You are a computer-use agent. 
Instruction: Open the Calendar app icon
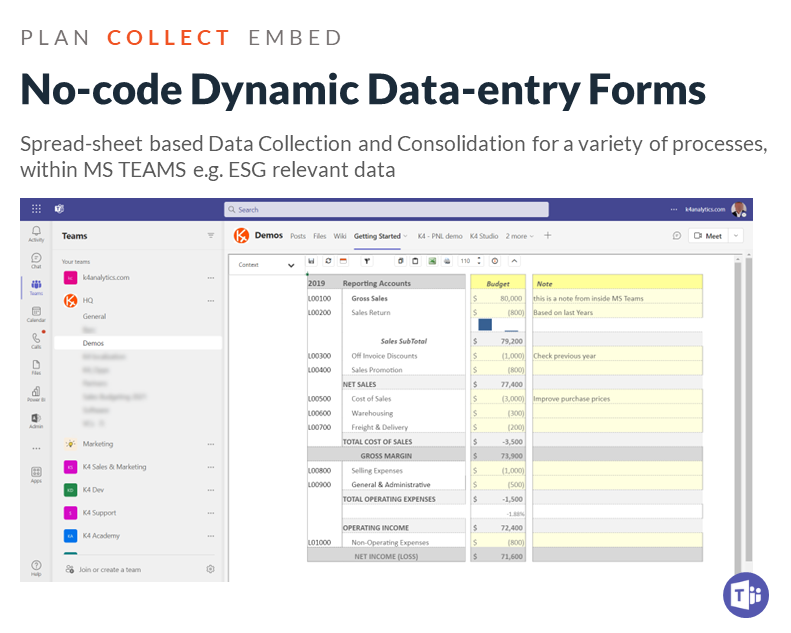point(36,314)
